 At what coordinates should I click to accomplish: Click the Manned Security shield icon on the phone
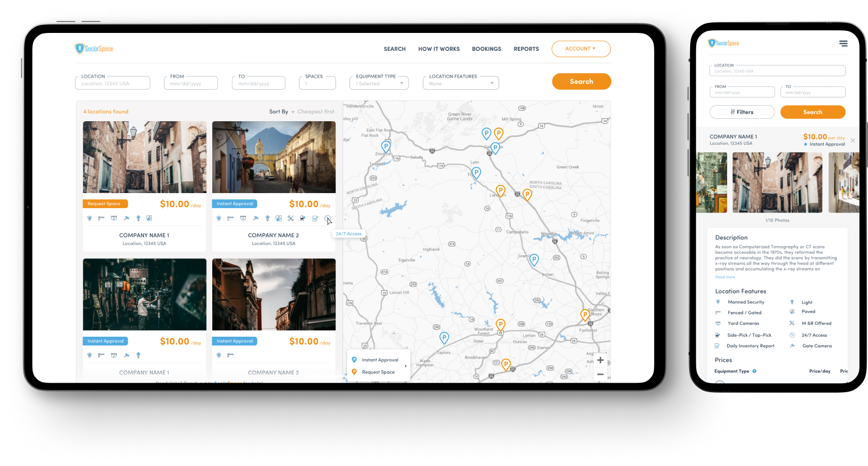pyautogui.click(x=718, y=302)
